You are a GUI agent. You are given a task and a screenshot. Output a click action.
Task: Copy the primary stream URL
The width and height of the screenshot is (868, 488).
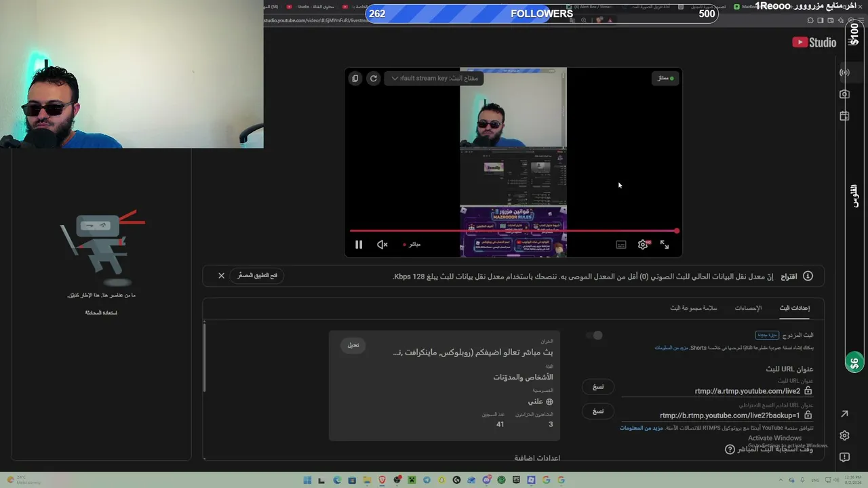tap(597, 387)
